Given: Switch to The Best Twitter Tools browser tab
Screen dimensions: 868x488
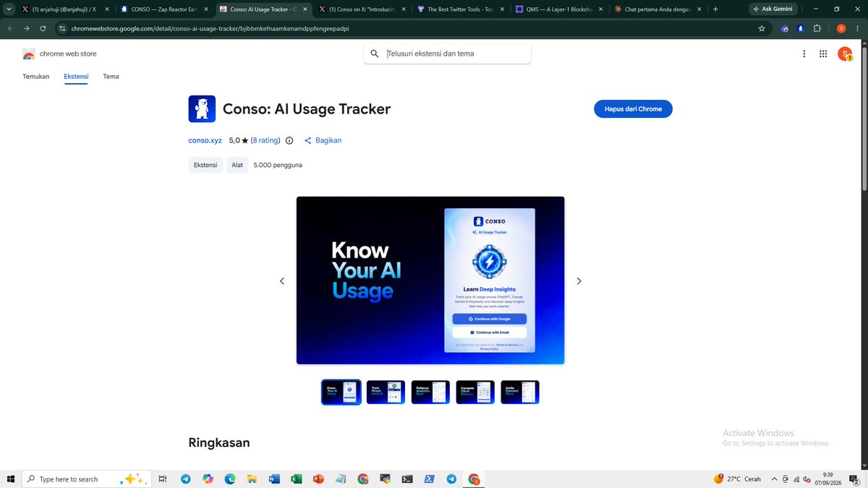Looking at the screenshot, I should (459, 9).
